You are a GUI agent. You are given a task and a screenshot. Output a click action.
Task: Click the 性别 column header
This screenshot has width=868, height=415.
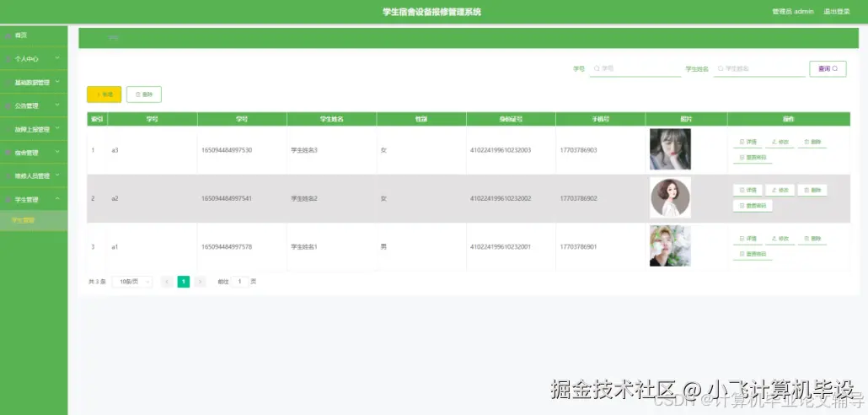(421, 119)
